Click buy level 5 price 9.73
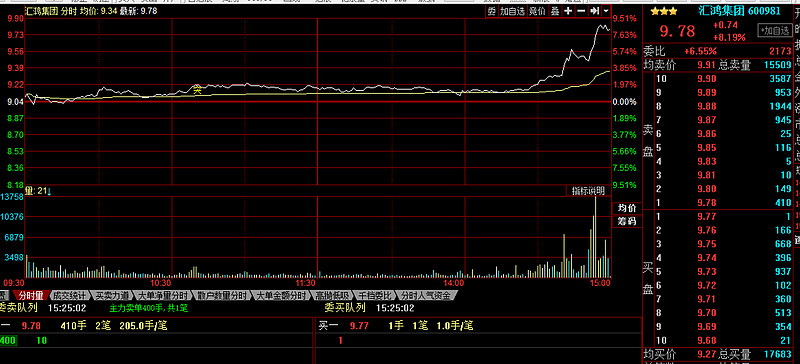The height and width of the screenshot is (364, 800). coord(707,272)
